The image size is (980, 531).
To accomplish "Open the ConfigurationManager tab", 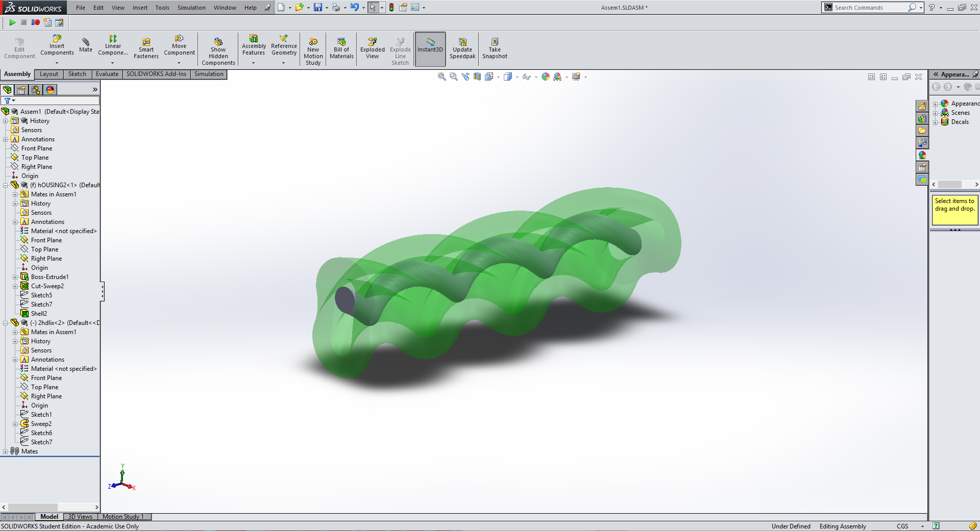I will [36, 90].
